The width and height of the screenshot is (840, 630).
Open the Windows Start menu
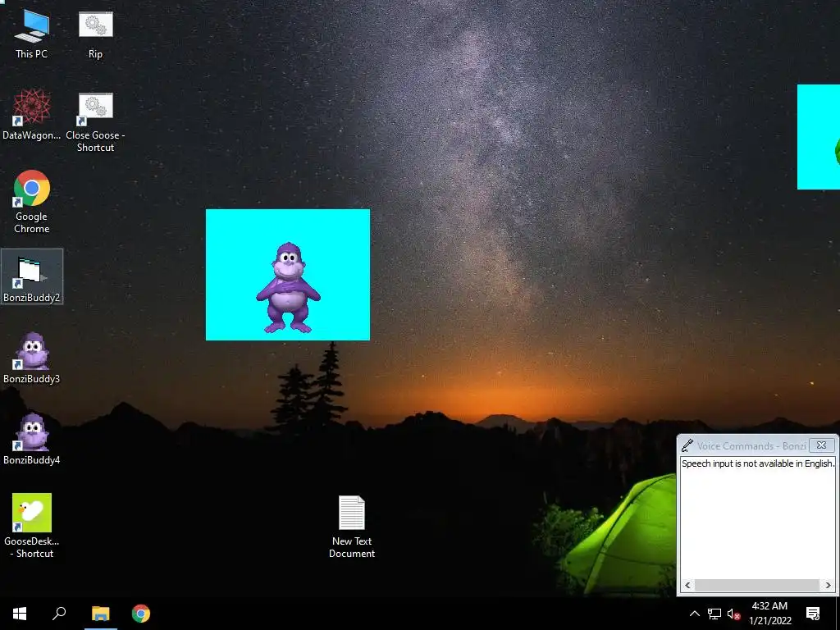20,614
